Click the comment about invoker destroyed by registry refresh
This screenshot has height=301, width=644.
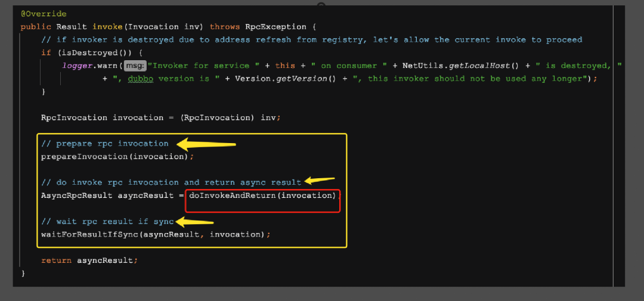click(312, 40)
